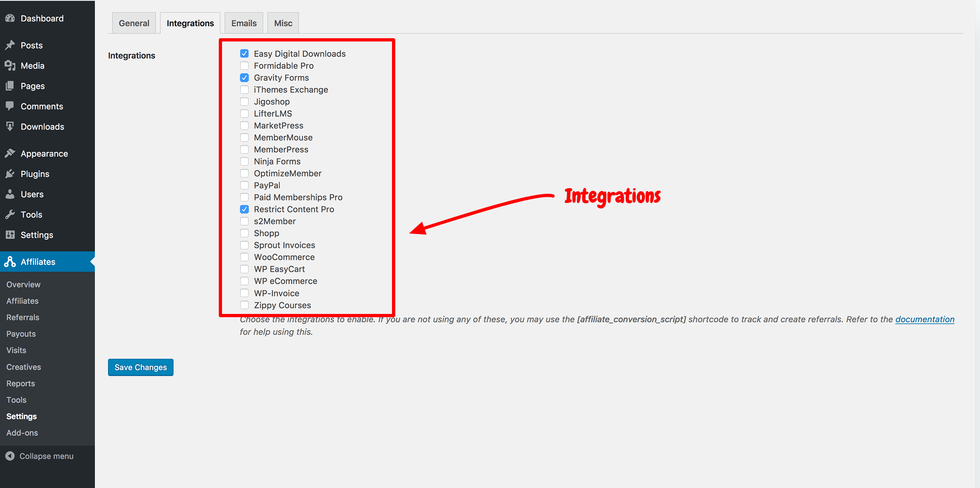
Task: Enable the WooCommerce integration checkbox
Action: point(244,257)
